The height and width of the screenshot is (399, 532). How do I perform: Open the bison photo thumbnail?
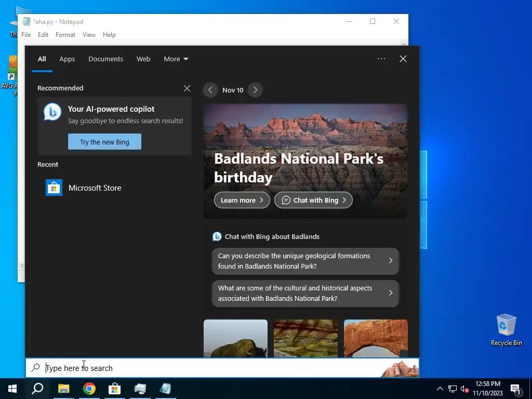pyautogui.click(x=235, y=338)
